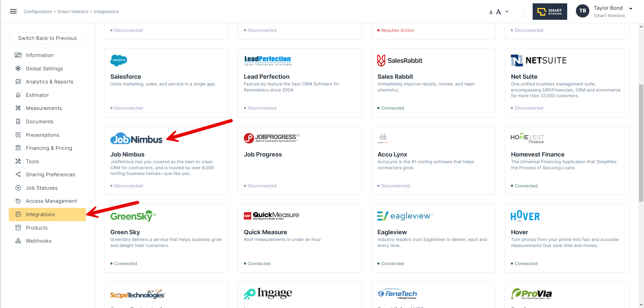The width and height of the screenshot is (644, 308).
Task: Open the Sales Rabbit card title
Action: point(395,77)
